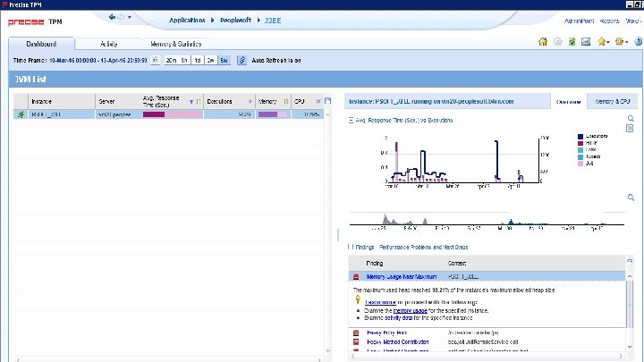
Task: Click the Learn more link
Action: point(380,302)
